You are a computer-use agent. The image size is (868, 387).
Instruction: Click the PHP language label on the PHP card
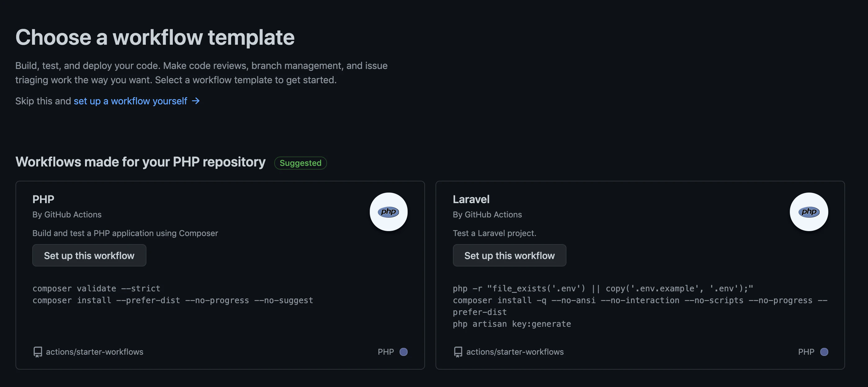tap(386, 352)
